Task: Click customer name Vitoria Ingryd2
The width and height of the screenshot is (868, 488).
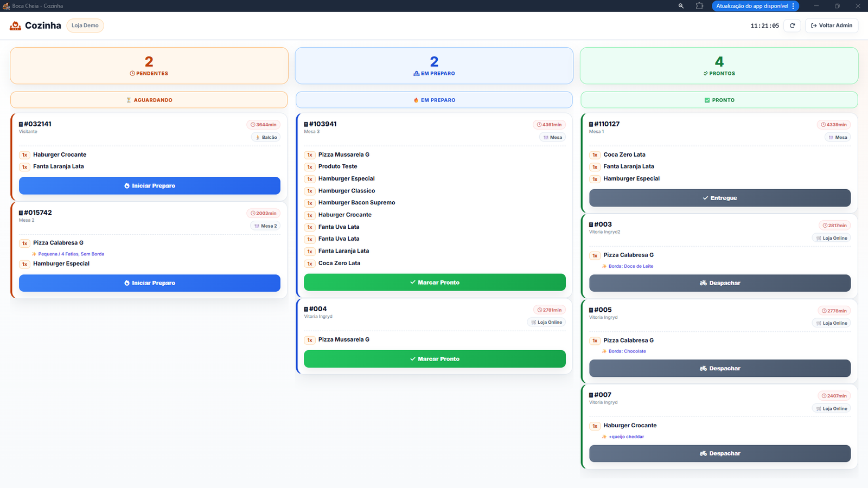Action: tap(604, 232)
